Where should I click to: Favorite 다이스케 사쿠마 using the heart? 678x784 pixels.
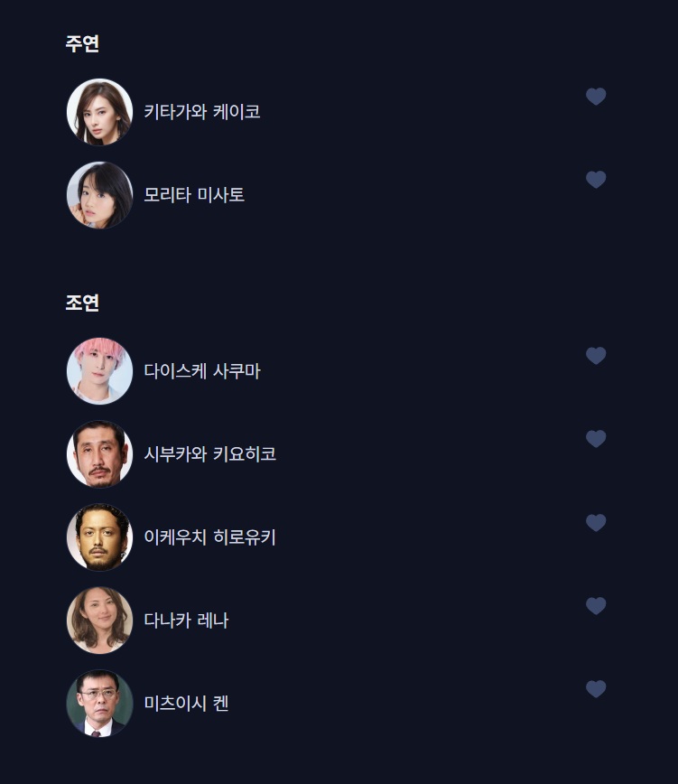click(x=596, y=356)
